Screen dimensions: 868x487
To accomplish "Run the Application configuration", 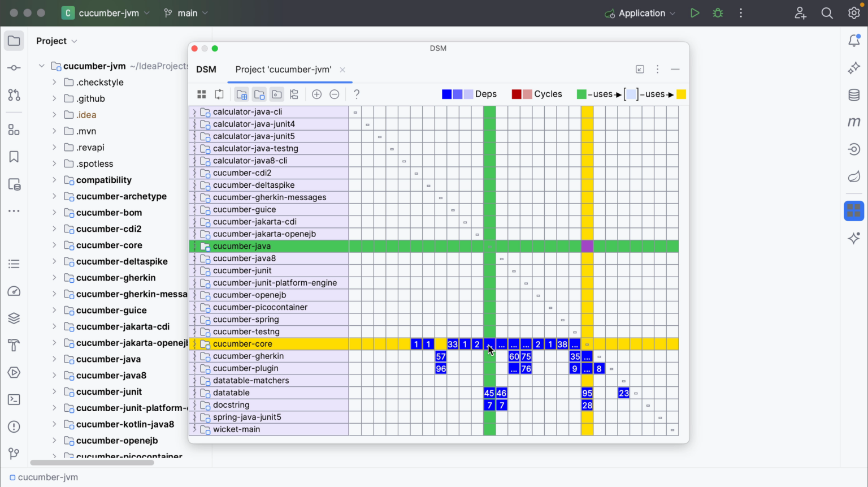I will (x=695, y=12).
